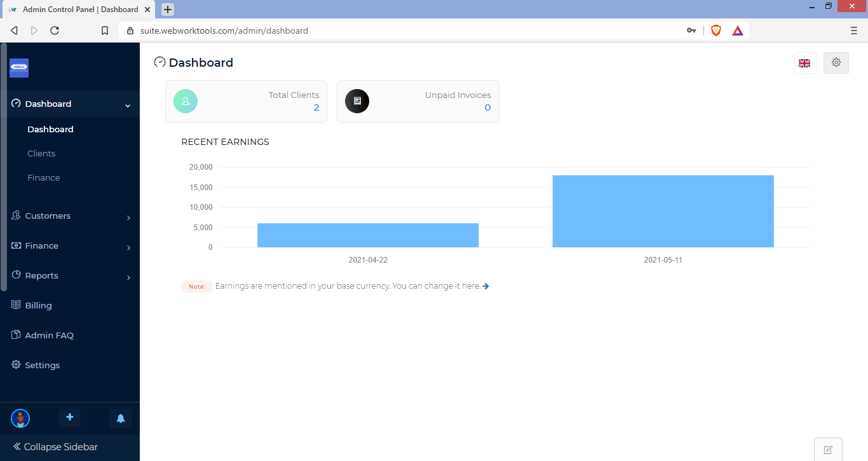Click the 2021-05-11 axis label

point(663,260)
